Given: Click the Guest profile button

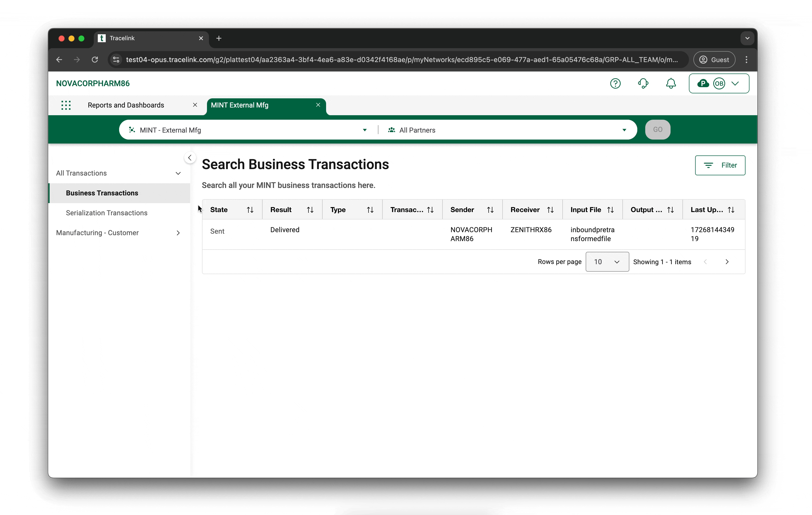Looking at the screenshot, I should coord(714,60).
